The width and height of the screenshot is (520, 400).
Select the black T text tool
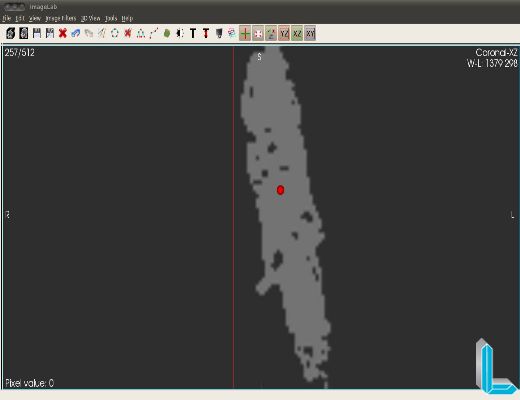click(193, 33)
